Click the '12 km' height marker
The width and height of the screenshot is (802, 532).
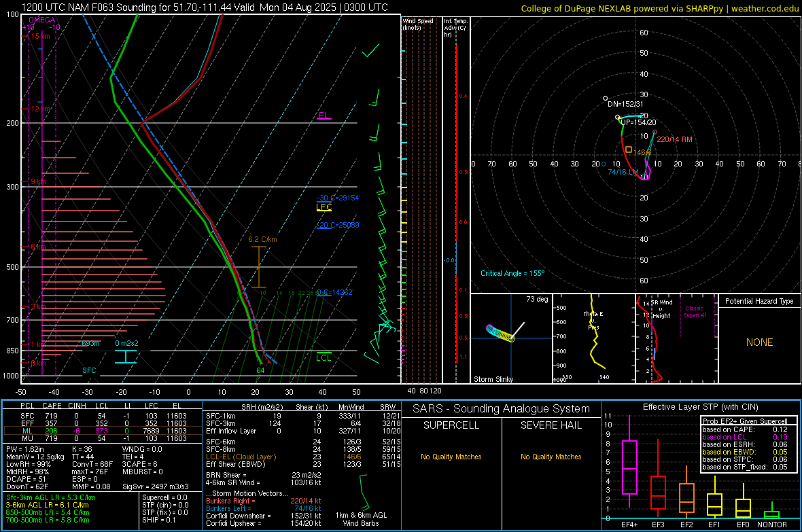(x=40, y=109)
